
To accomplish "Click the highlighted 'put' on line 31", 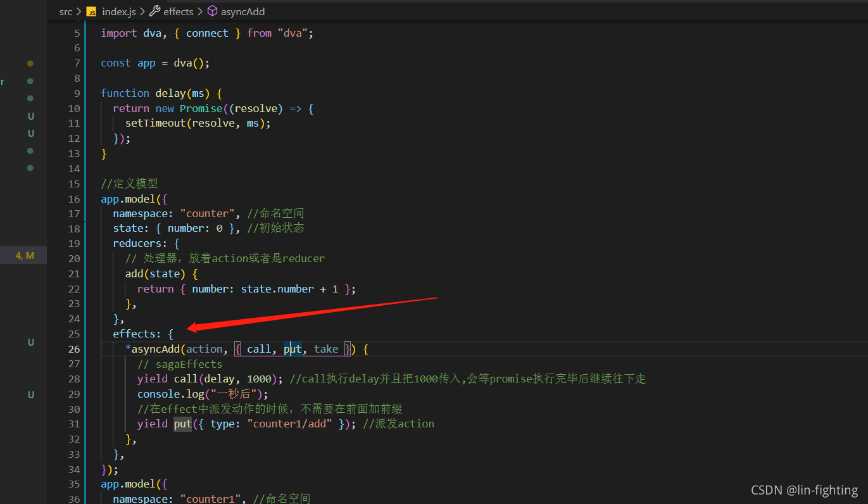I will pos(183,424).
